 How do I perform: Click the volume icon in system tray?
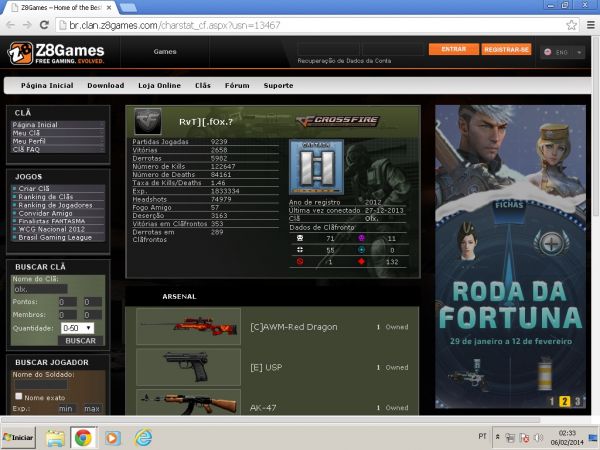[x=538, y=438]
